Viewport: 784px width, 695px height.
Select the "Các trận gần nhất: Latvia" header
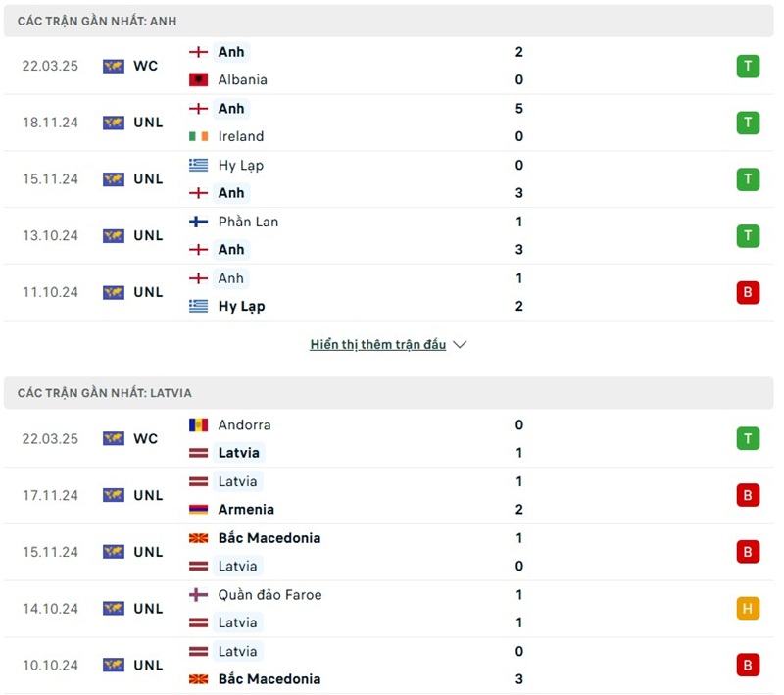(104, 393)
